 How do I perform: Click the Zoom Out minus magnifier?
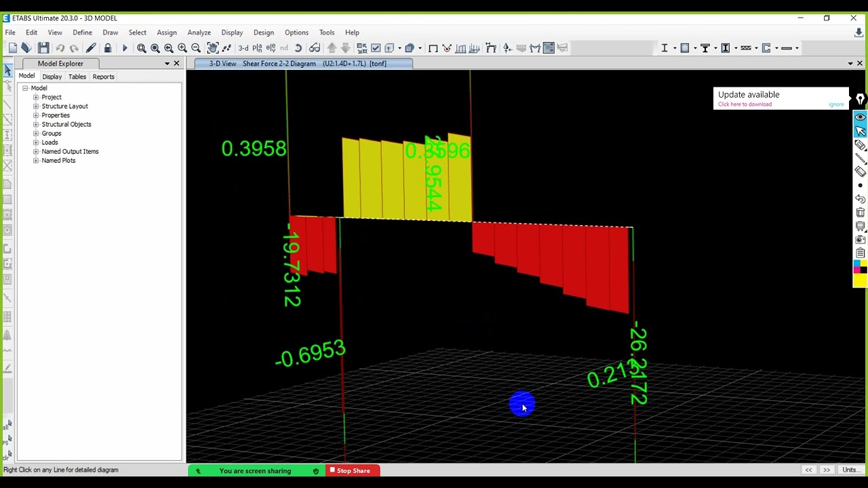[196, 48]
